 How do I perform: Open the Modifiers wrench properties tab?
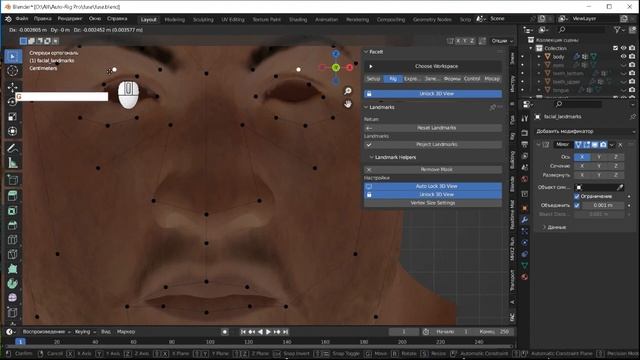point(524,220)
